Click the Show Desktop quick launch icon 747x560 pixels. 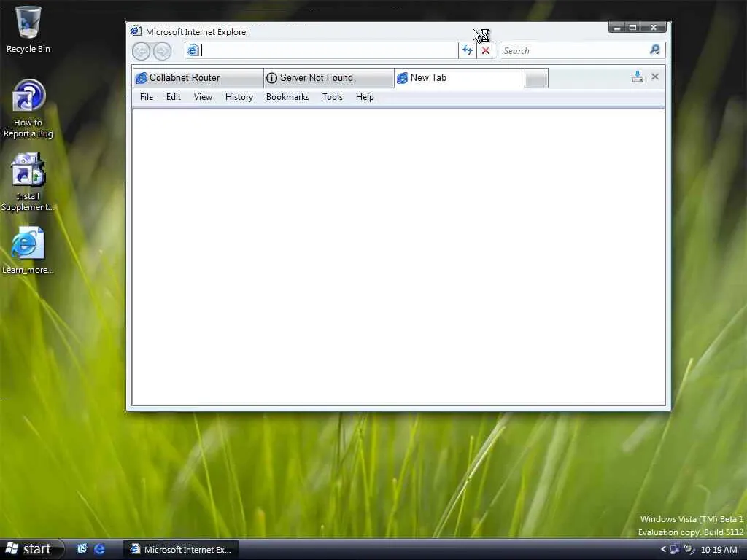click(82, 549)
